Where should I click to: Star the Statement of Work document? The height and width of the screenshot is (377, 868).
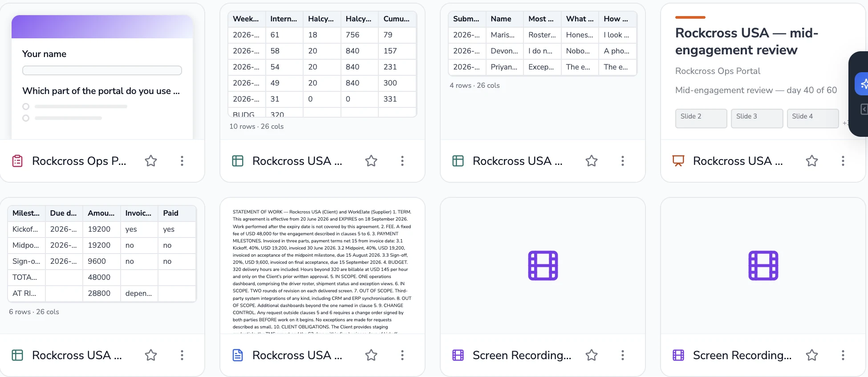click(x=371, y=355)
